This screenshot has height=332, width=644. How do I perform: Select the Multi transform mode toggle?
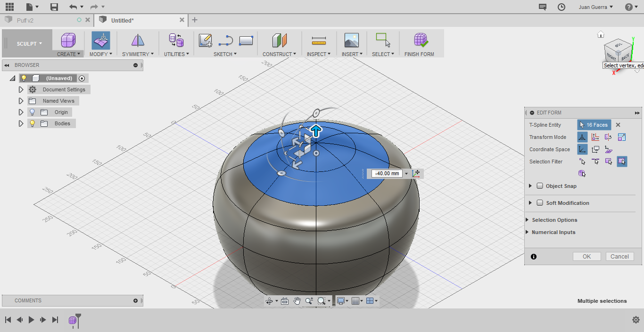(583, 137)
